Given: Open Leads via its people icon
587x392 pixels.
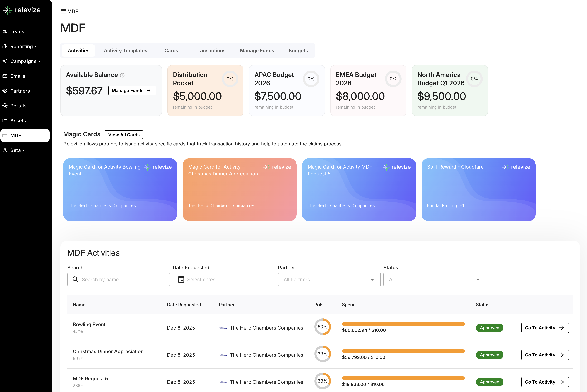Looking at the screenshot, I should click(5, 32).
